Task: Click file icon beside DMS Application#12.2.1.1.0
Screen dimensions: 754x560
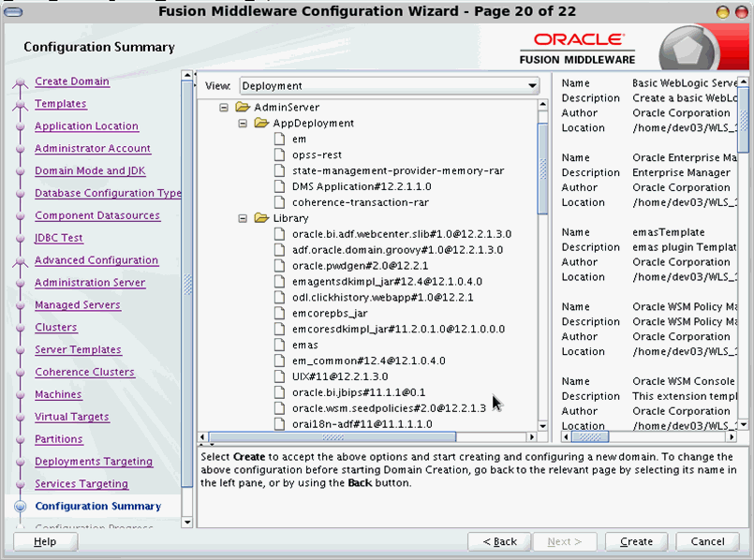Action: (x=279, y=186)
